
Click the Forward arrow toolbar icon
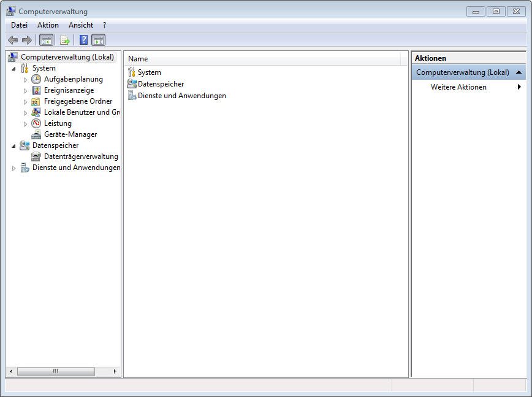click(27, 40)
